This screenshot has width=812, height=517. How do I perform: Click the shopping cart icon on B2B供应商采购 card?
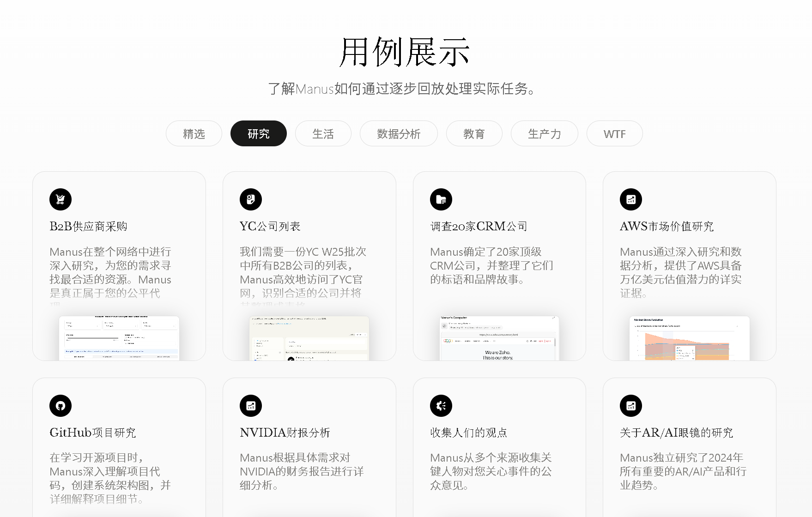pyautogui.click(x=61, y=199)
